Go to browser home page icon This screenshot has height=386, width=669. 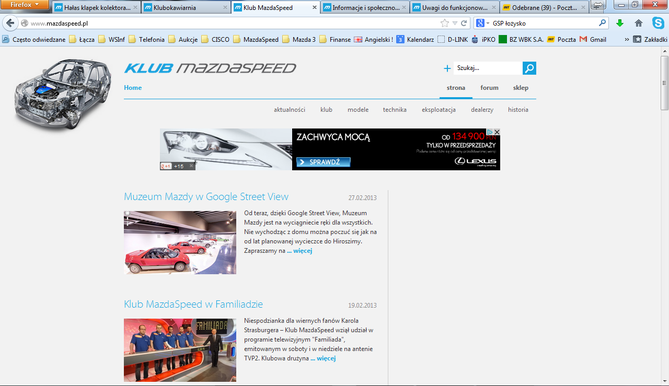[638, 23]
